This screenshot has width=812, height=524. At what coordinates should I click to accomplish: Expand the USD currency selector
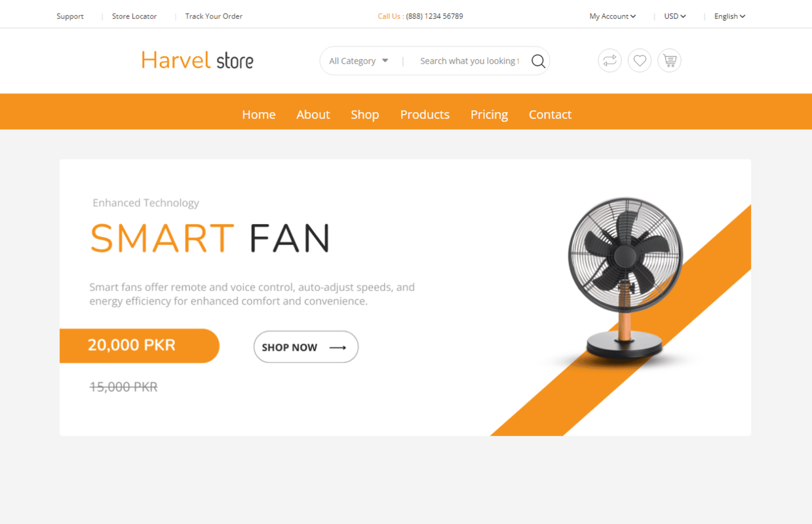pos(674,16)
